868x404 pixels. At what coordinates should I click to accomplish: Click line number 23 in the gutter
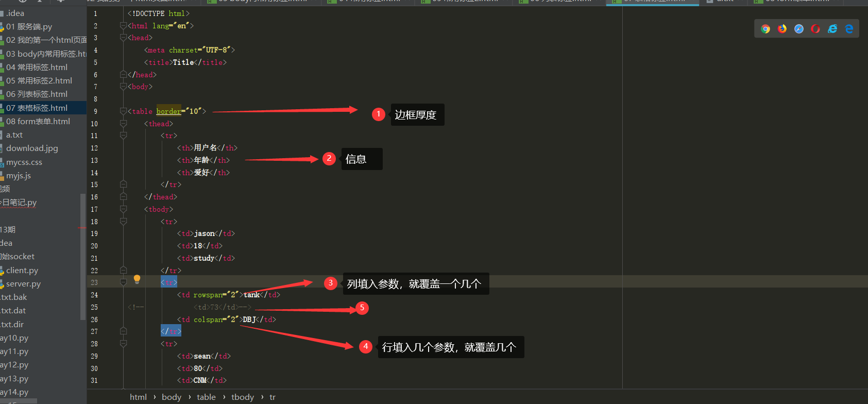click(x=94, y=282)
